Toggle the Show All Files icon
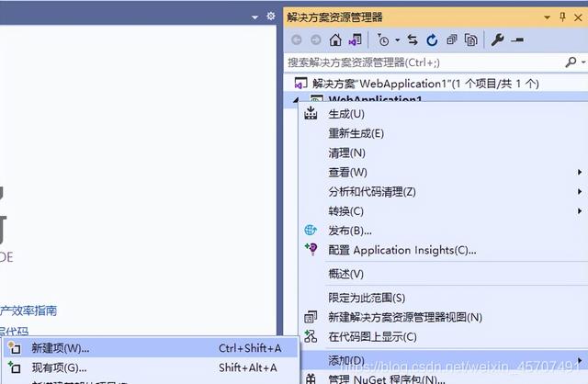Image resolution: width=588 pixels, height=384 pixels. pos(471,40)
